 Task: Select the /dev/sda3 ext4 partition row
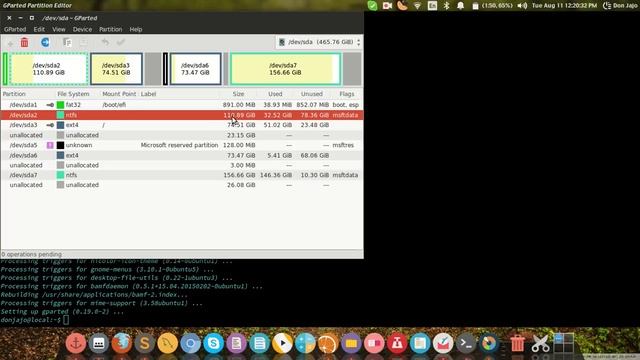tap(182, 125)
